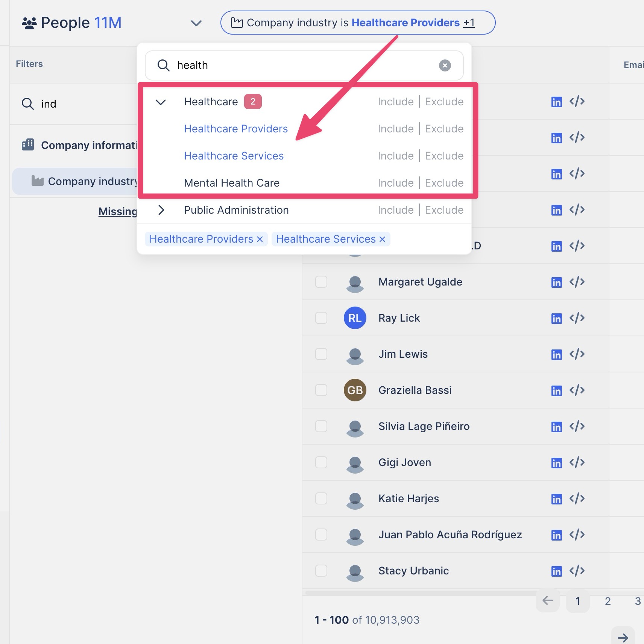Open LinkedIn profile for Ray Lick
644x644 pixels.
pos(556,318)
